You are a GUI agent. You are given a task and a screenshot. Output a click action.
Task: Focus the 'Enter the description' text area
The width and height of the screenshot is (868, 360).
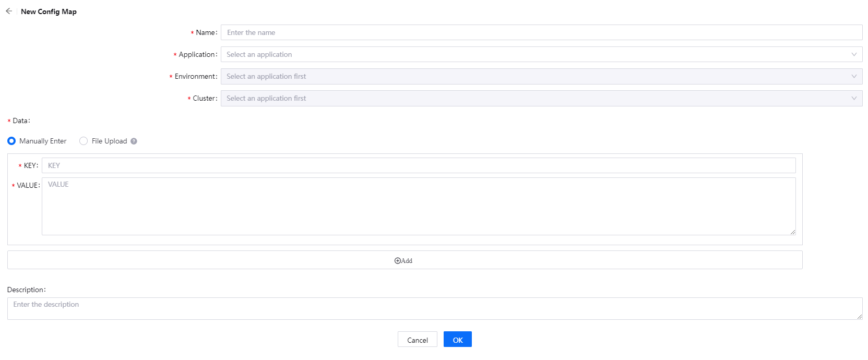pyautogui.click(x=434, y=308)
